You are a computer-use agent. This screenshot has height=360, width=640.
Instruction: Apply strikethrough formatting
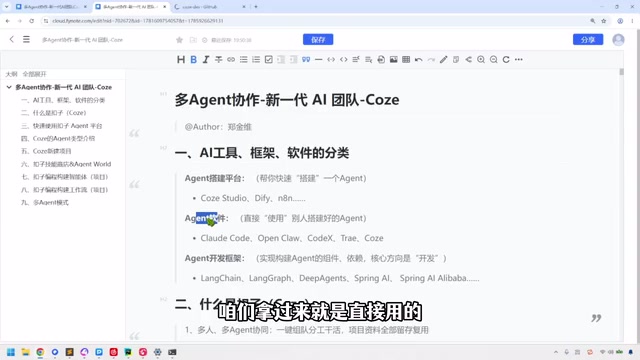tap(218, 60)
